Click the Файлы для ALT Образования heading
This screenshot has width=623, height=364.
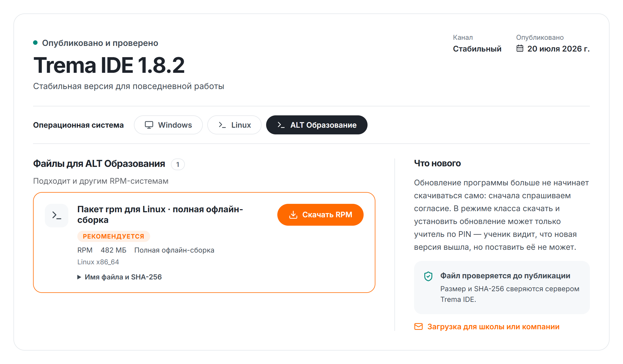tap(99, 164)
